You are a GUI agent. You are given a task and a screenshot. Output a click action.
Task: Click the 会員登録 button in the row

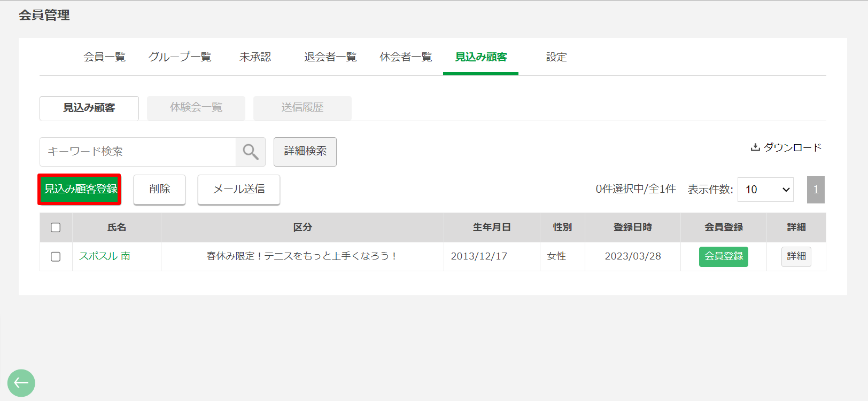point(724,256)
